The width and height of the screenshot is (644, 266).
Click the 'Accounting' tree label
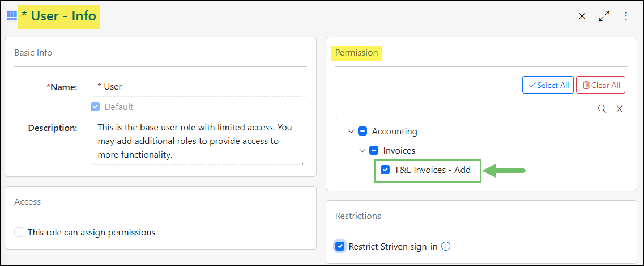pos(395,132)
